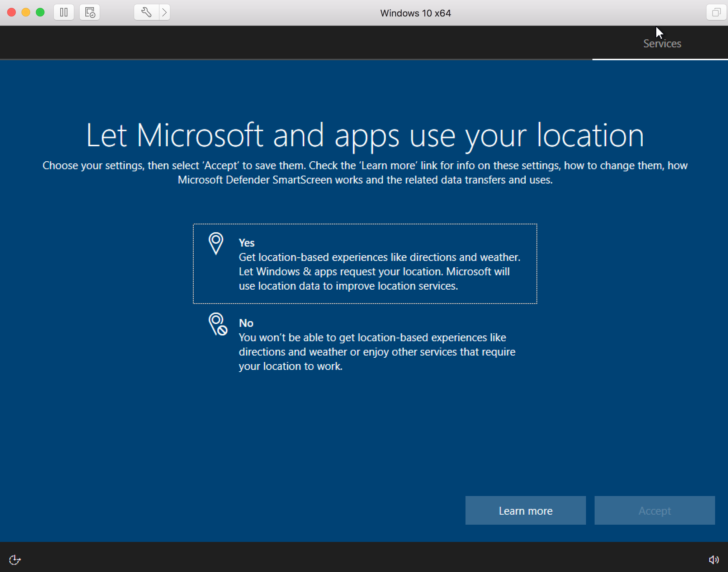Screen dimensions: 728x572
Task: Open Ease of Access icon
Action: pos(15,559)
